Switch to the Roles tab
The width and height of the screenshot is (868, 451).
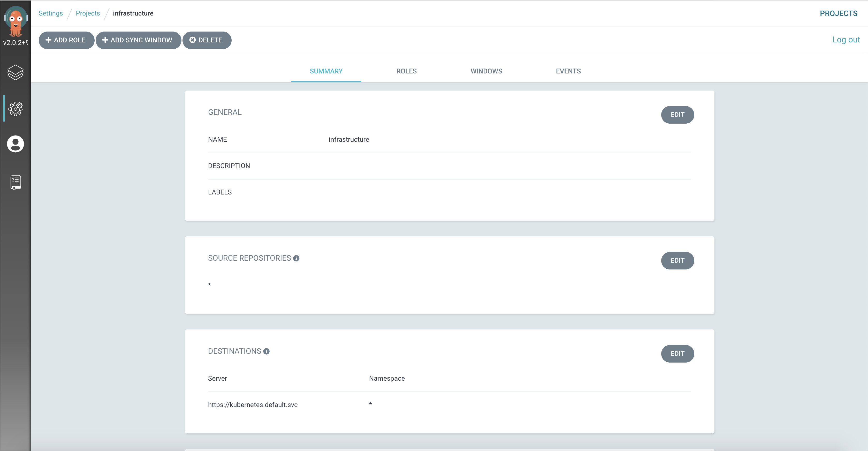(x=406, y=71)
